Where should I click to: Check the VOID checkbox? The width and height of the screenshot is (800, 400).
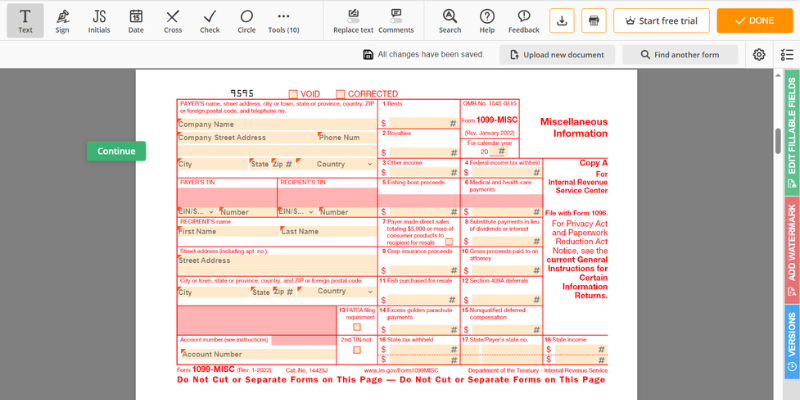pos(293,94)
